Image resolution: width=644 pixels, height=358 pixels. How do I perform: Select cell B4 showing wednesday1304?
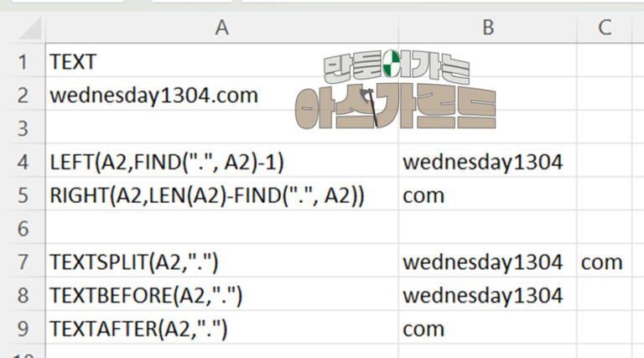[x=487, y=162]
